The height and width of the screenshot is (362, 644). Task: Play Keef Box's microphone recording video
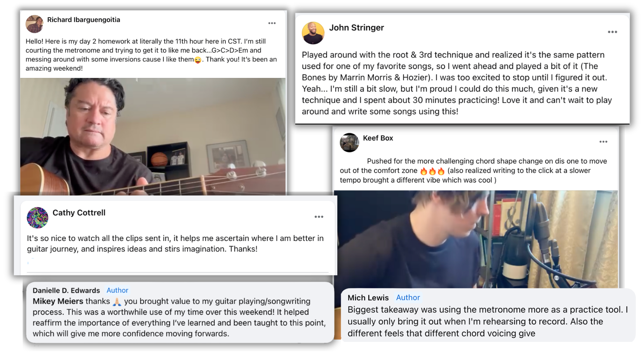coord(476,239)
